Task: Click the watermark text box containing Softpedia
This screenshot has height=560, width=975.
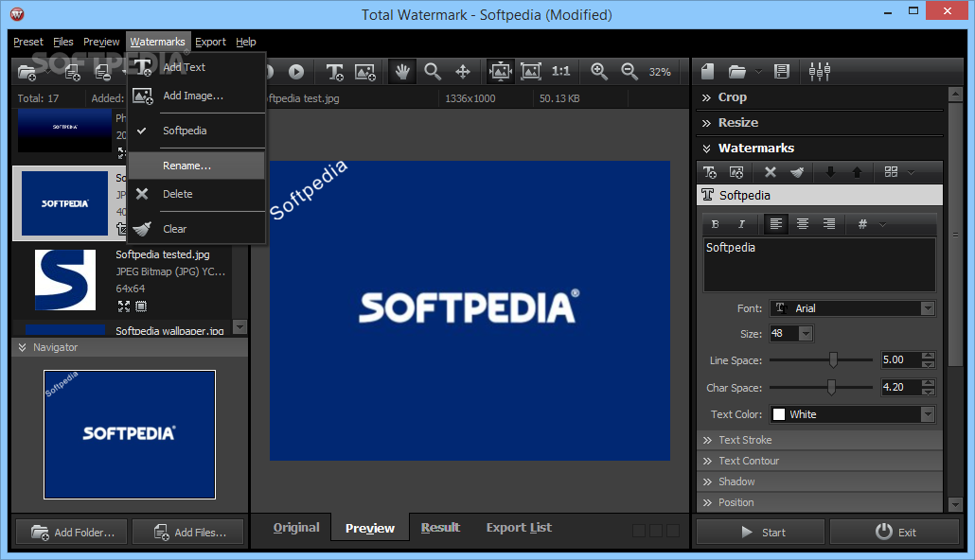Action: click(x=820, y=264)
